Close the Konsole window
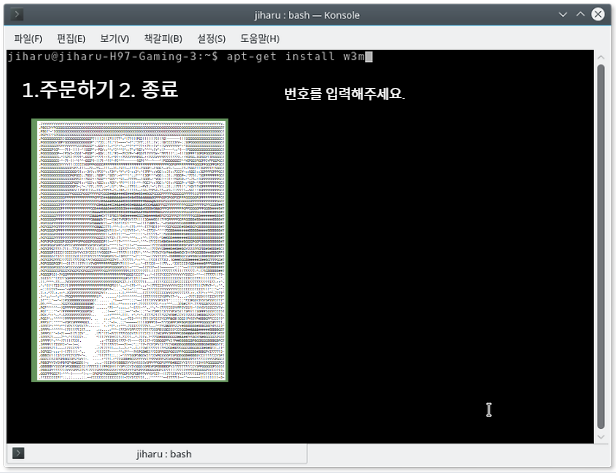 [x=598, y=15]
